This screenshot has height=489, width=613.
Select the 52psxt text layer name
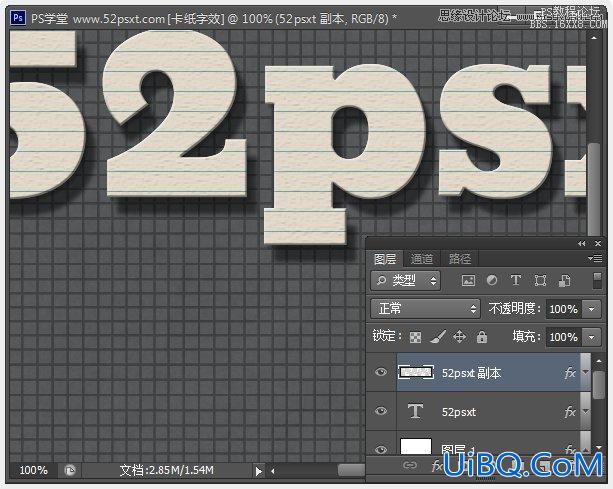point(459,412)
